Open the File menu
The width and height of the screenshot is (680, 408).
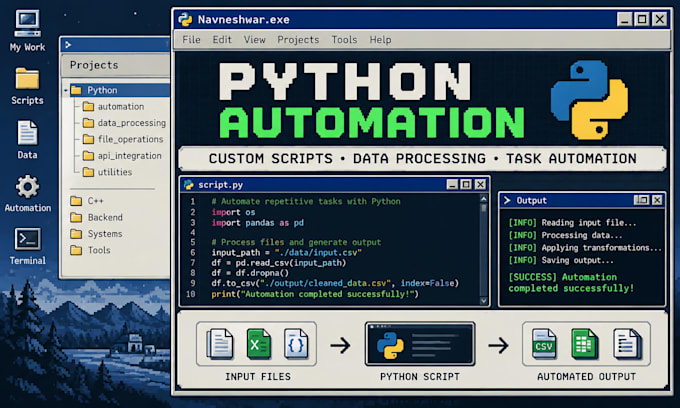coord(191,40)
